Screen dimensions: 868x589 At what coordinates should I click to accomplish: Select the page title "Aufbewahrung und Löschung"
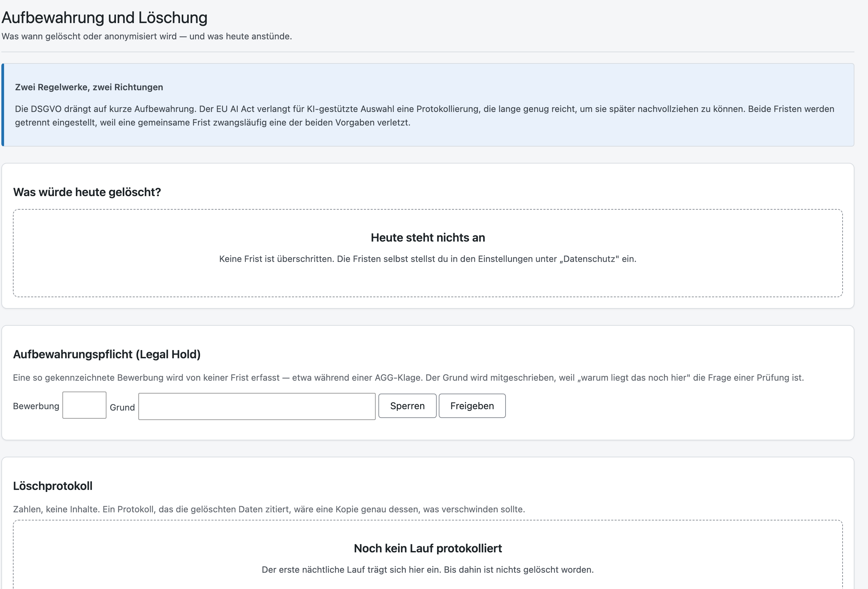tap(104, 18)
